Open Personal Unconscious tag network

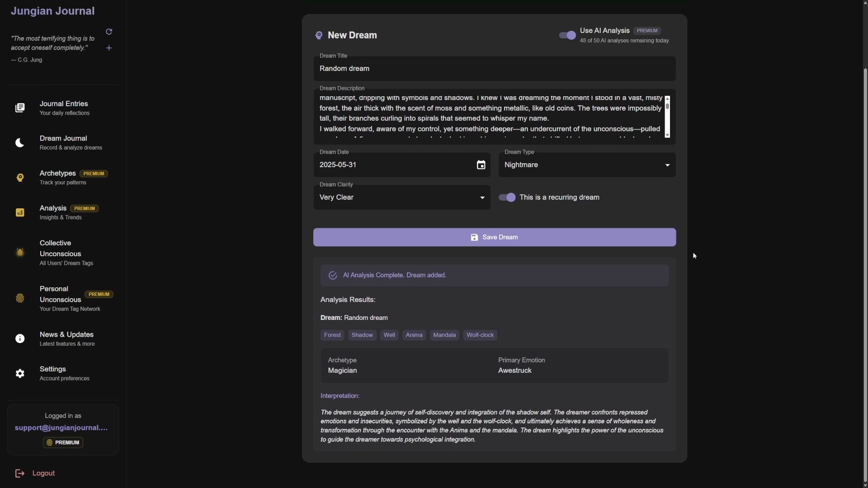click(63, 298)
